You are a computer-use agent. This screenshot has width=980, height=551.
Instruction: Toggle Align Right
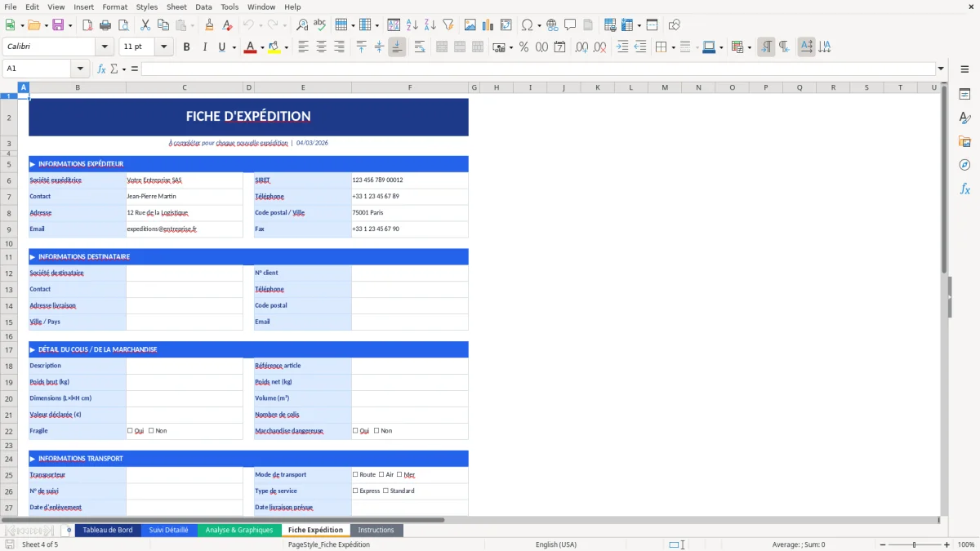click(x=339, y=47)
